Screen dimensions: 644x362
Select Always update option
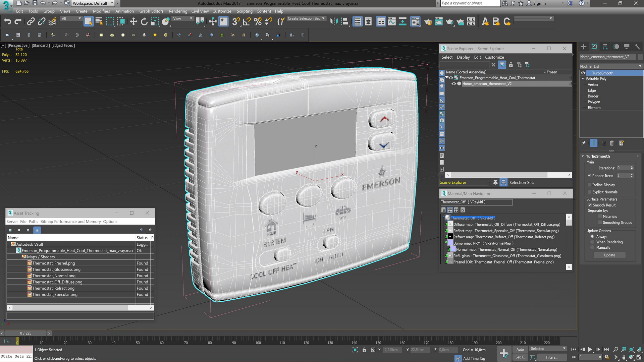[592, 237]
